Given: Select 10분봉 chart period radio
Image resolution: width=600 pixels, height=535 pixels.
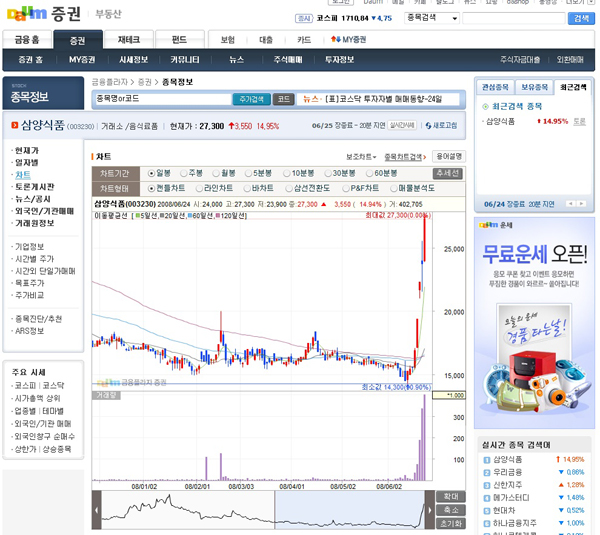Looking at the screenshot, I should coord(287,173).
